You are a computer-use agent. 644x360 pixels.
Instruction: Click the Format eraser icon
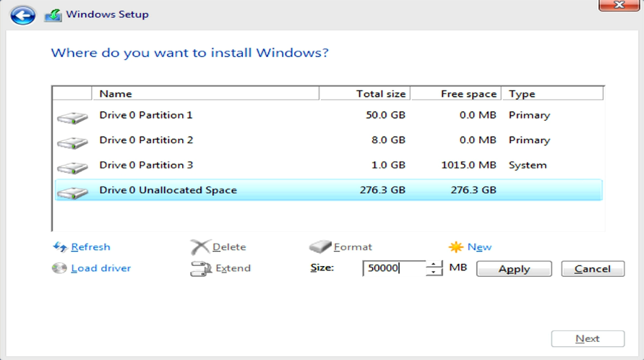coord(320,247)
